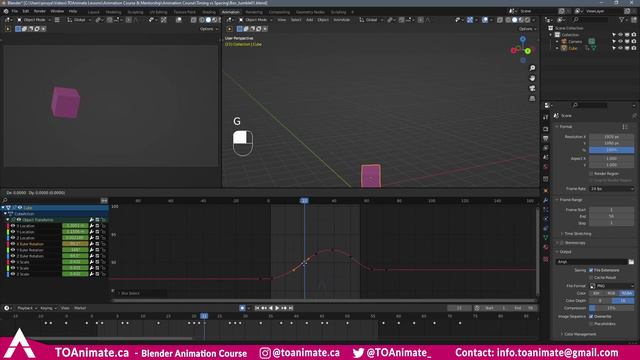Open the Frame Rate 24 fps dropdown
This screenshot has height=360, width=640.
611,189
